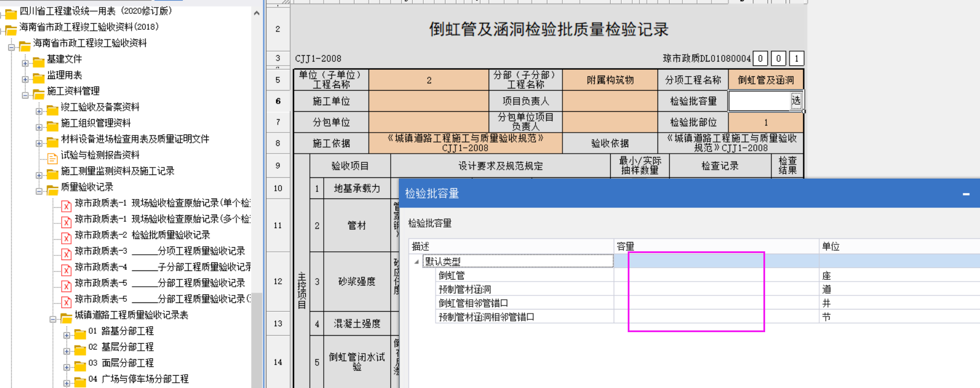Click capacity field for 预制管材涵洞相邻管错口

click(716, 317)
